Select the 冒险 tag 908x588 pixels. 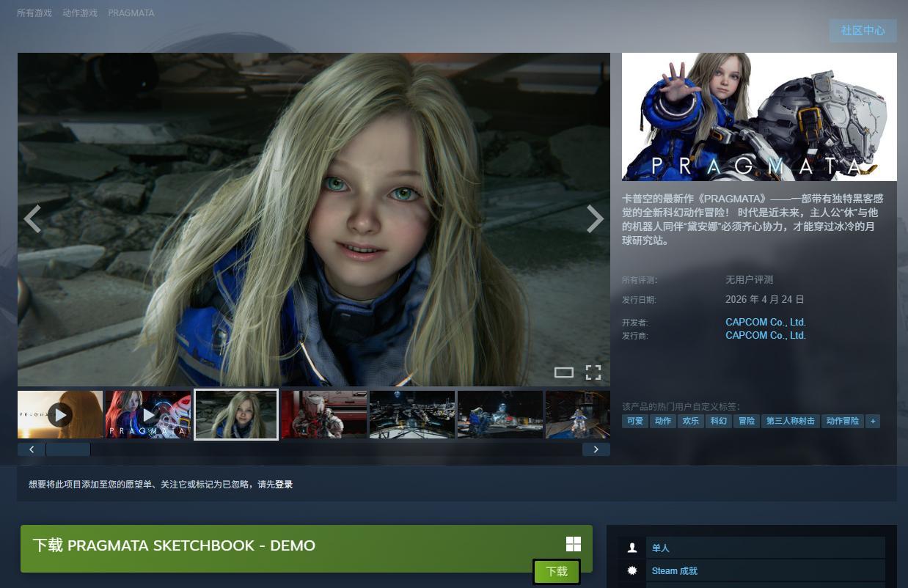746,421
